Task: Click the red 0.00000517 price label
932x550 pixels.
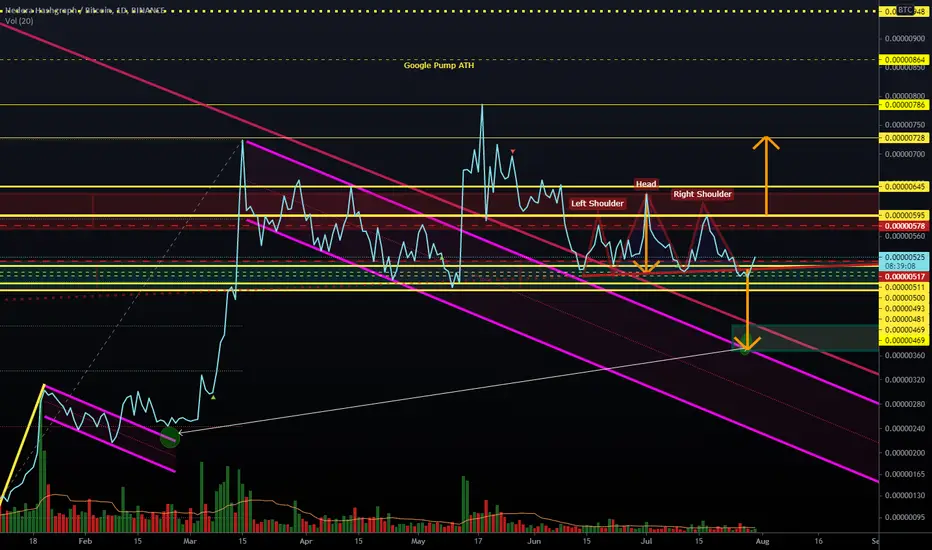Action: (904, 276)
